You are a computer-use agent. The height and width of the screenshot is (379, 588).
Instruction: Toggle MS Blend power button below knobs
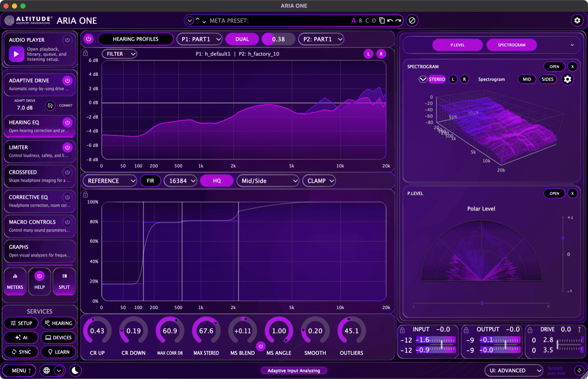pos(261,346)
